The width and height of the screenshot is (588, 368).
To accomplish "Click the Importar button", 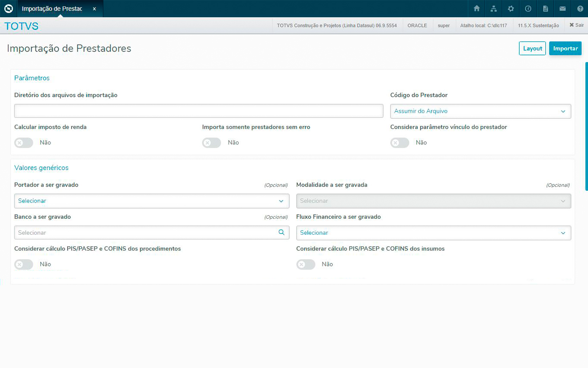I will pyautogui.click(x=565, y=48).
